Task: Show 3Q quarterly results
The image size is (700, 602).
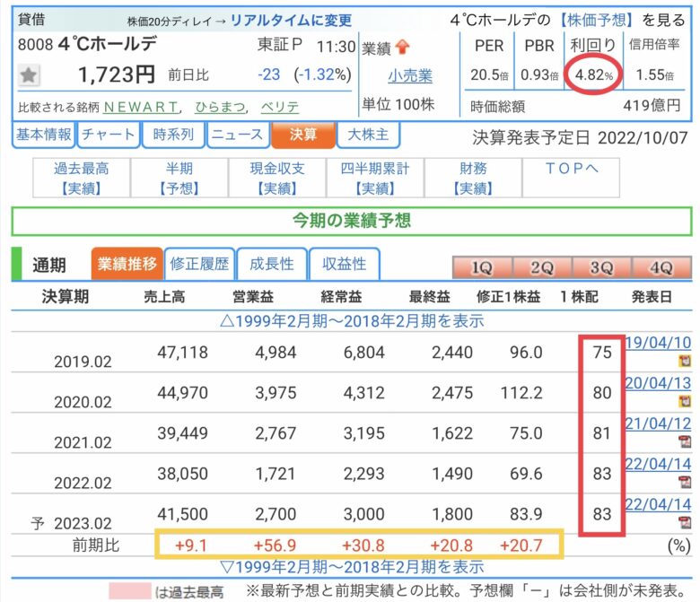Action: click(x=601, y=267)
